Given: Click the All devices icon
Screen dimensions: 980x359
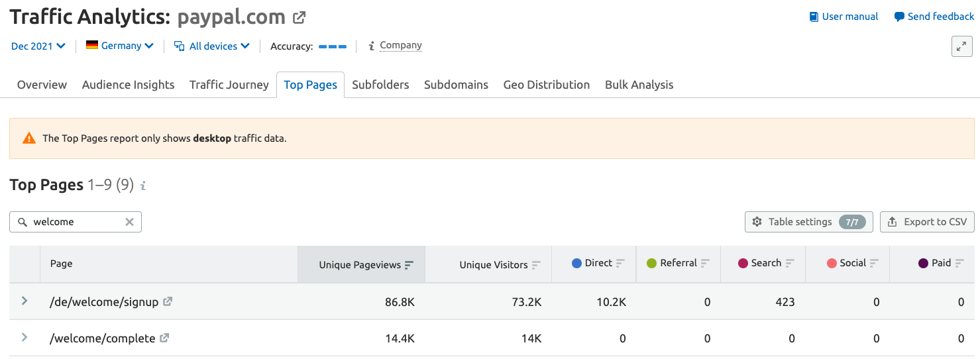Looking at the screenshot, I should click(179, 46).
